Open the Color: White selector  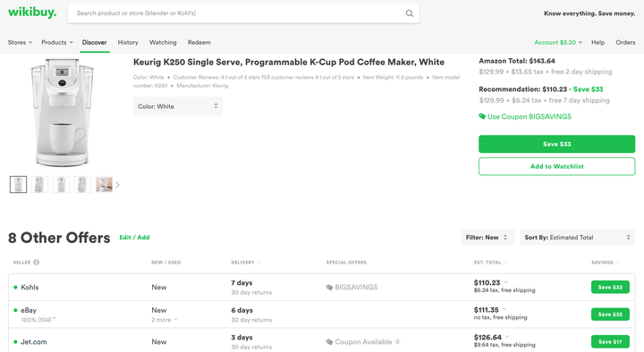click(178, 106)
